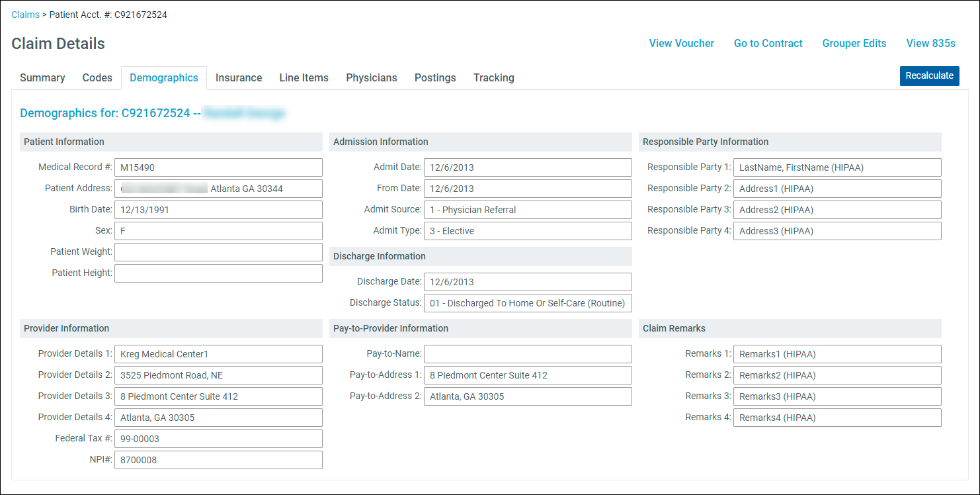Click the Discharge Status field

point(528,303)
